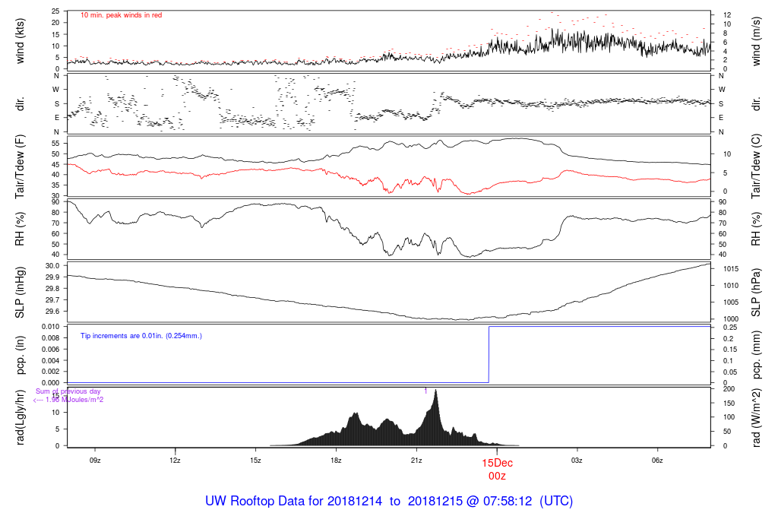The image size is (778, 532).
Task: Click the '06z' time axis label
Action: (x=657, y=461)
